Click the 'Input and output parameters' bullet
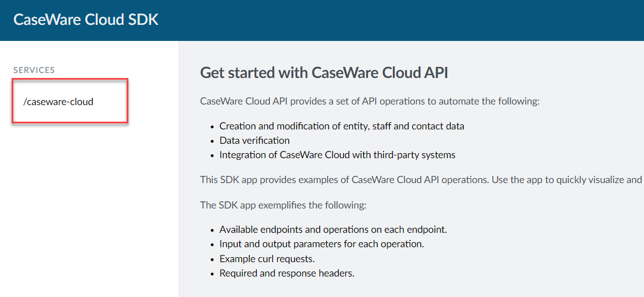644x297 pixels. click(x=321, y=244)
